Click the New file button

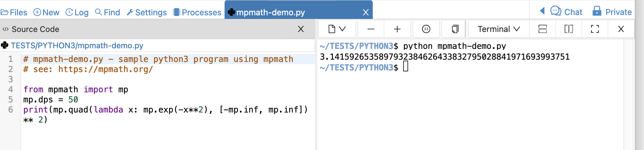pyautogui.click(x=46, y=12)
